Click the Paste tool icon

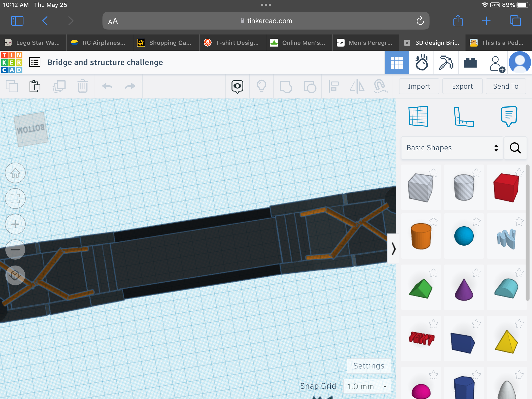pos(35,86)
